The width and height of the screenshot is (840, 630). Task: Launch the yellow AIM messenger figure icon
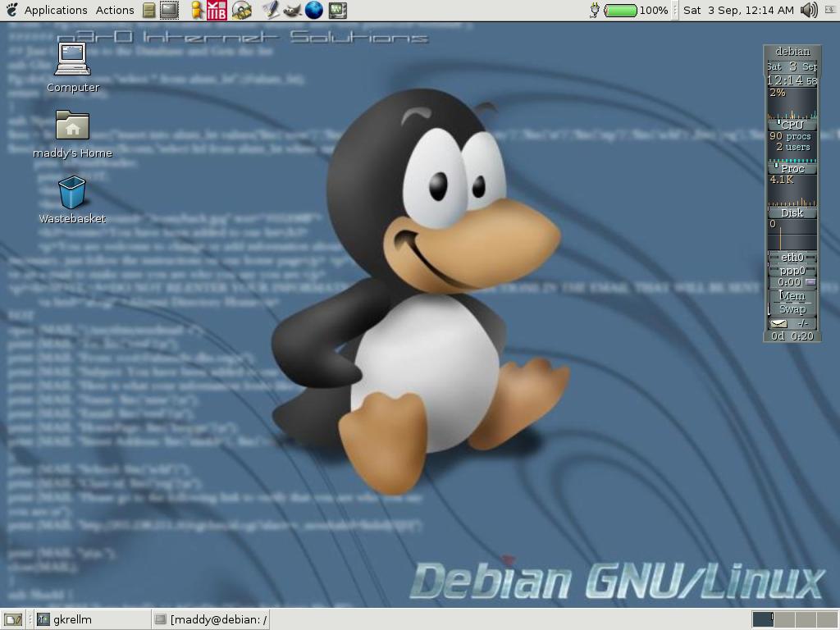[x=197, y=10]
